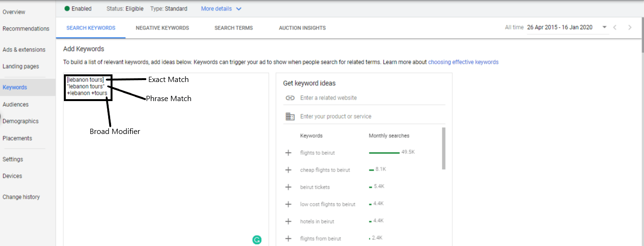Go to next date range arrow
Screen dimensions: 644x246
click(x=630, y=28)
